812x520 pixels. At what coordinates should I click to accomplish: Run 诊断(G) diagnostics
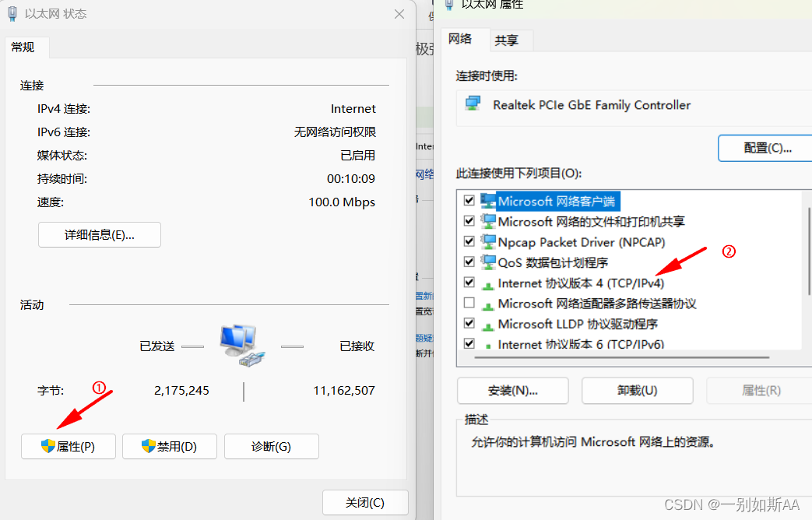(272, 447)
